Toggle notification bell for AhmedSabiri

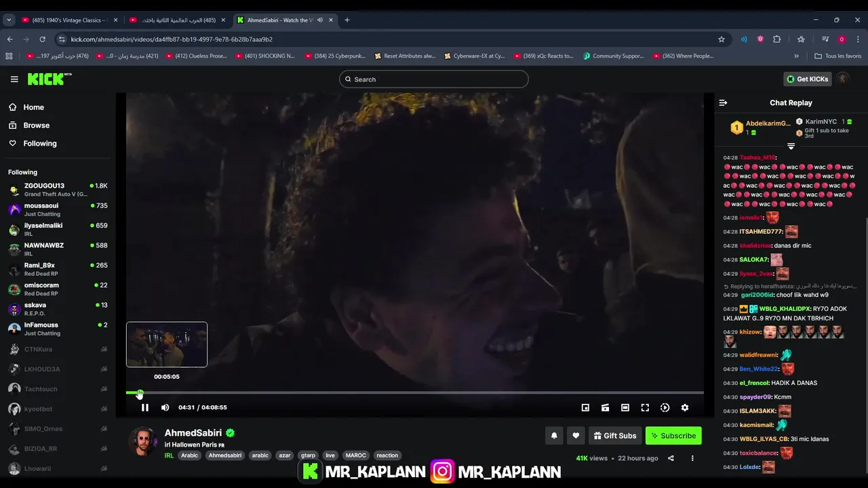[554, 436]
